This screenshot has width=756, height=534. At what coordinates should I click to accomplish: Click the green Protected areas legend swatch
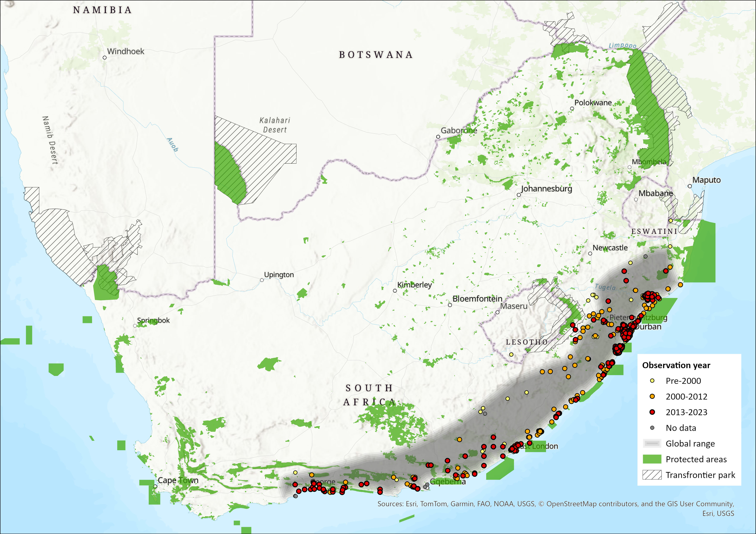(652, 459)
